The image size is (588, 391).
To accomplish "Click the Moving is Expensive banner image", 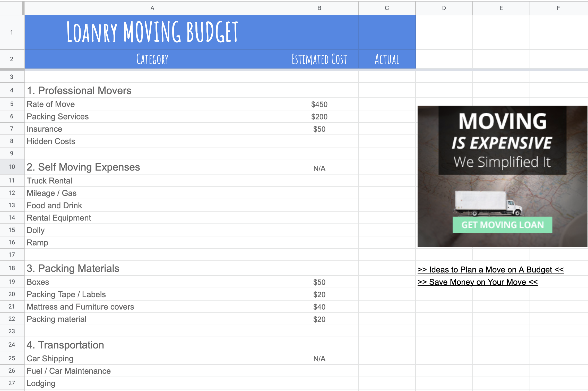I will (502, 144).
